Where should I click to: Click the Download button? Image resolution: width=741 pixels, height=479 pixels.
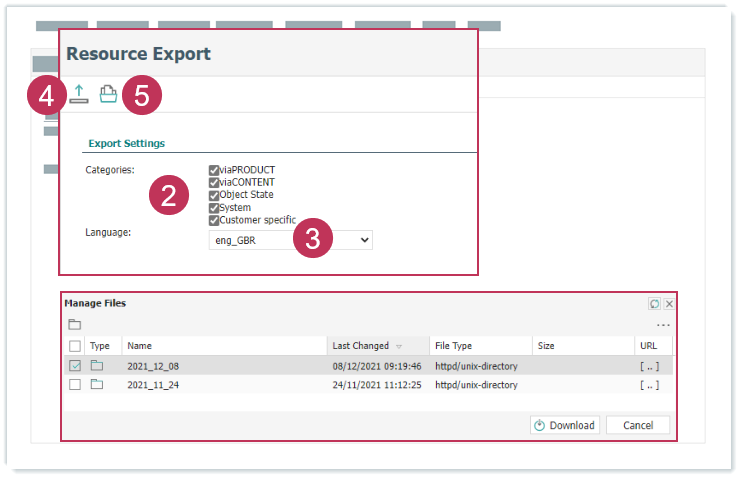564,425
